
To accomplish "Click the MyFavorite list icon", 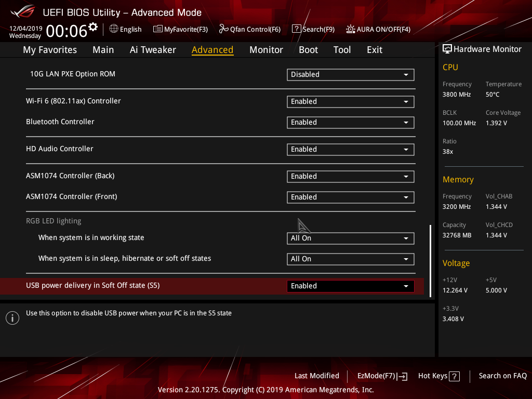I will click(157, 29).
